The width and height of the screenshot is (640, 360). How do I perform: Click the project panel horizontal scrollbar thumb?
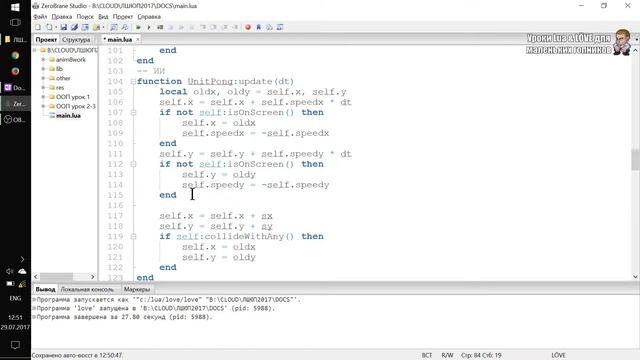click(57, 277)
